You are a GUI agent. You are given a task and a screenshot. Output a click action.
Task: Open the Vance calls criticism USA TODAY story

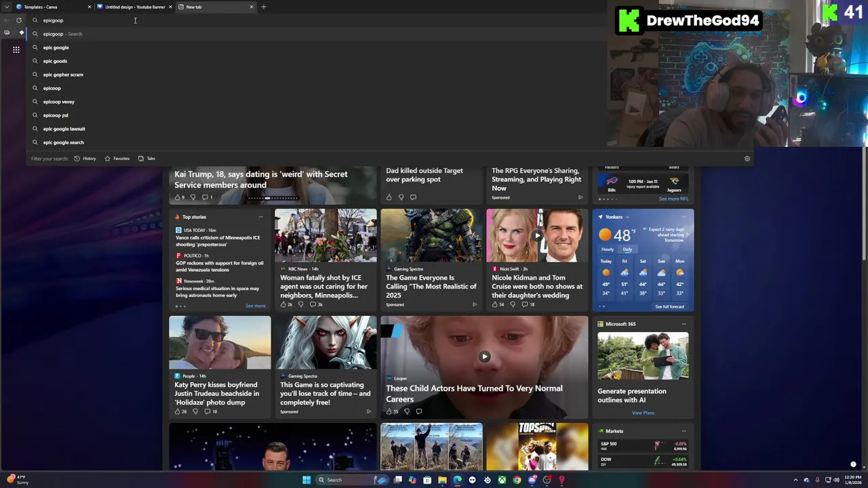tap(218, 241)
